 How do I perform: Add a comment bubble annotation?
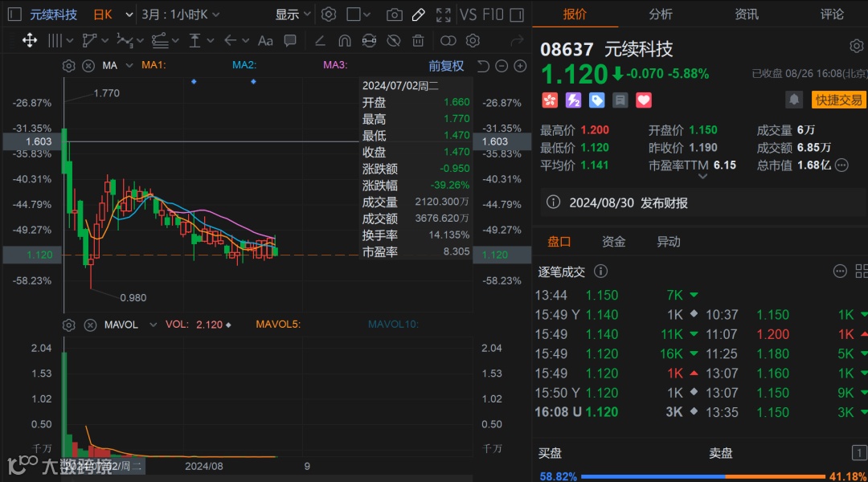coord(289,40)
